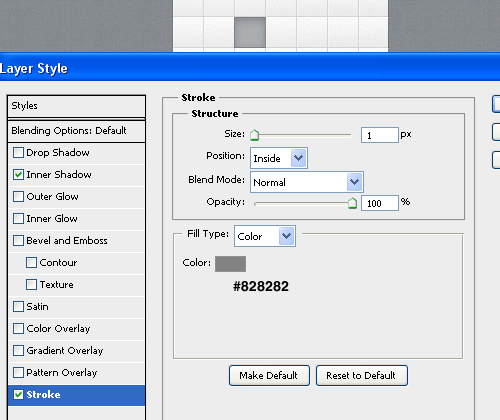Viewport: 500px width, 420px height.
Task: Uncheck the Inner Shadow effect
Action: [18, 175]
